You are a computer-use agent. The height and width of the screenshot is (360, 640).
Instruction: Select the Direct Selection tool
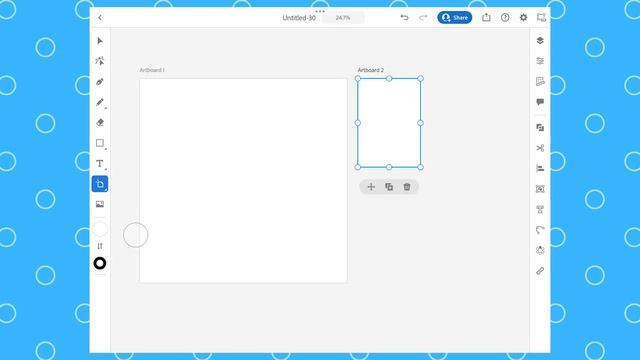point(100,61)
